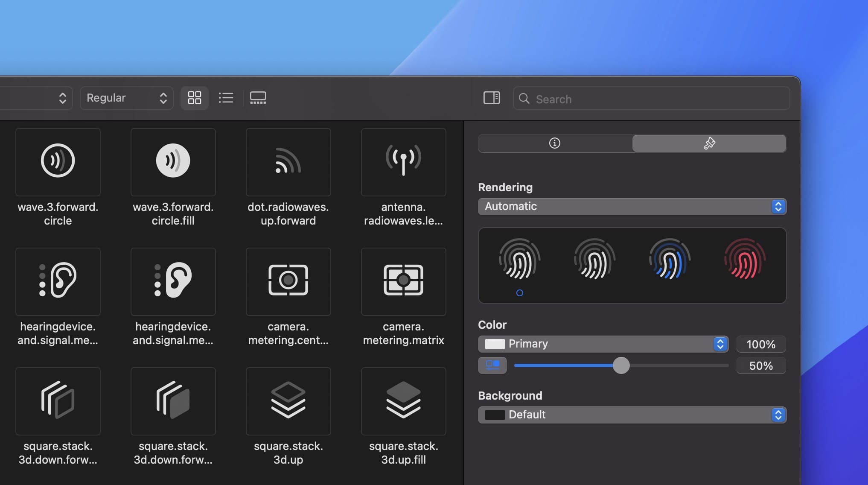Switch to grid view
Image resolution: width=868 pixels, height=485 pixels.
pos(195,98)
